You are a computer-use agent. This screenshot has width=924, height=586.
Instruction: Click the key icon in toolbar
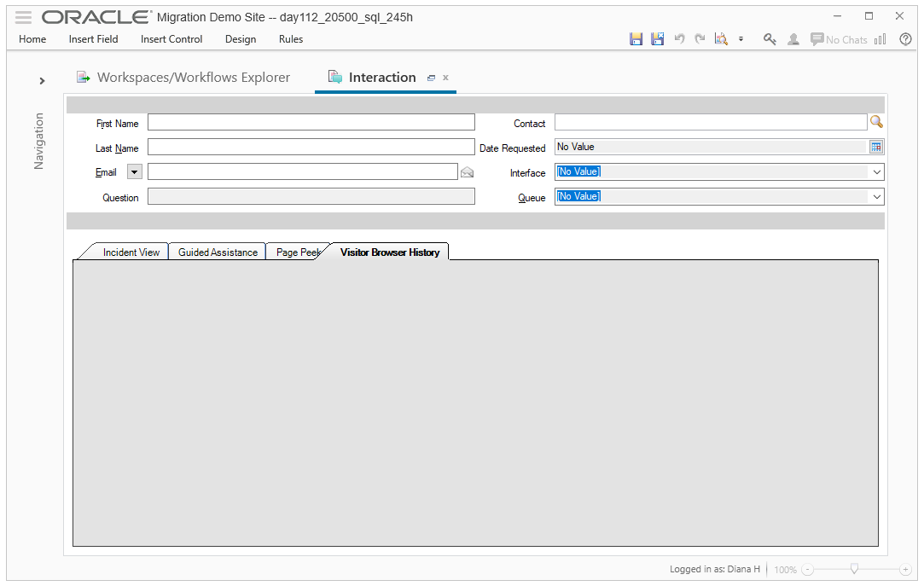pos(770,39)
